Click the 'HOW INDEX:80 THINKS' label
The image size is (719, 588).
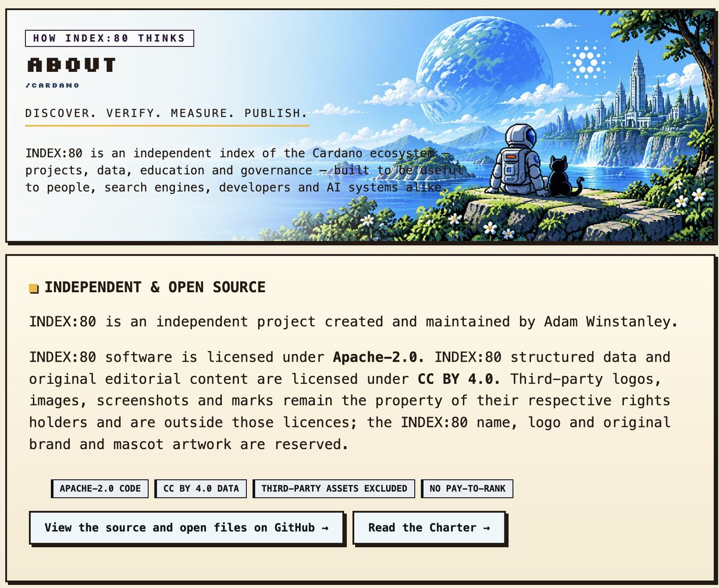[110, 38]
